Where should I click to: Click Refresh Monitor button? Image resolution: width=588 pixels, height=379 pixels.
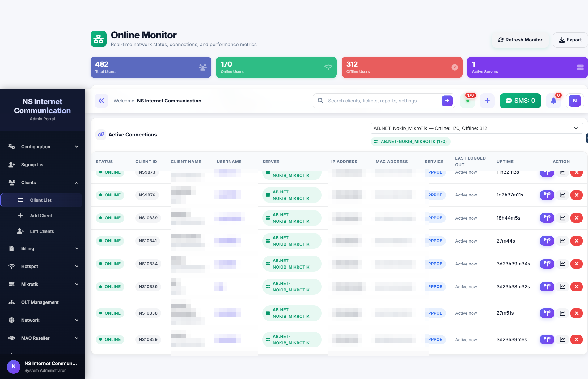(x=520, y=40)
